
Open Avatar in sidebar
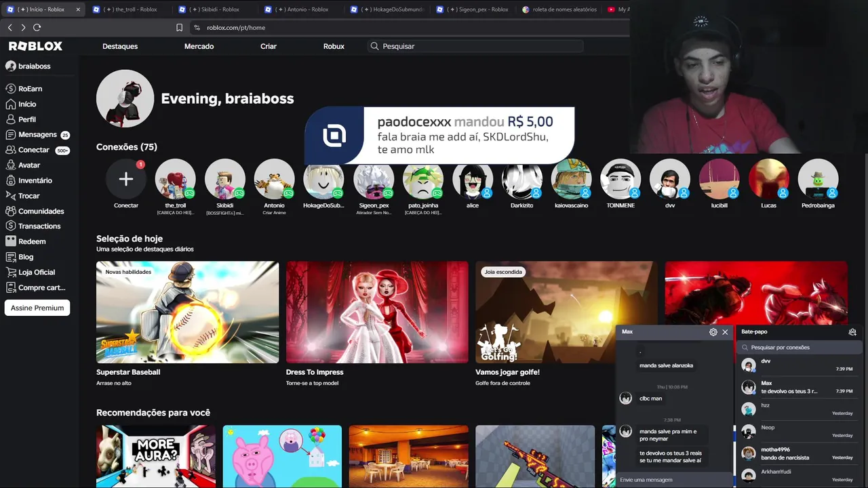23,165
